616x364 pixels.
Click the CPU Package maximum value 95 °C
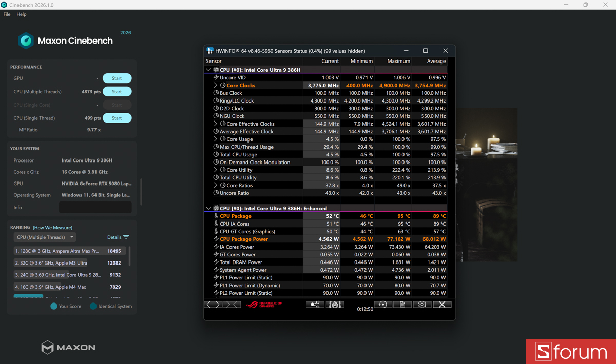coord(403,216)
